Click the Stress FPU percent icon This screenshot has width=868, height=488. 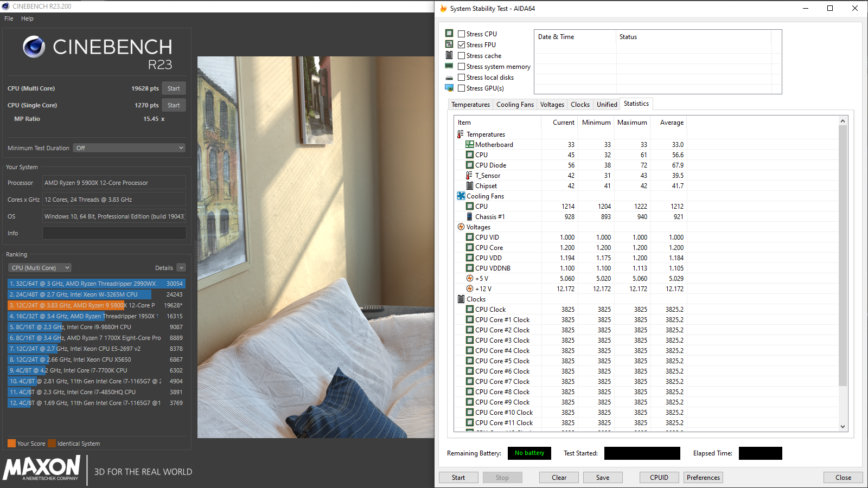point(449,44)
